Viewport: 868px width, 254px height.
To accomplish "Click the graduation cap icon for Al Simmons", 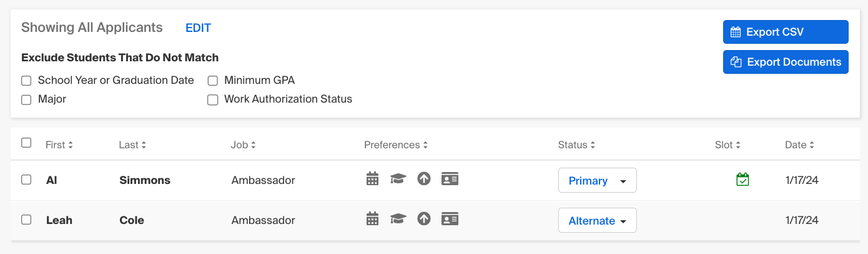I will tap(398, 180).
